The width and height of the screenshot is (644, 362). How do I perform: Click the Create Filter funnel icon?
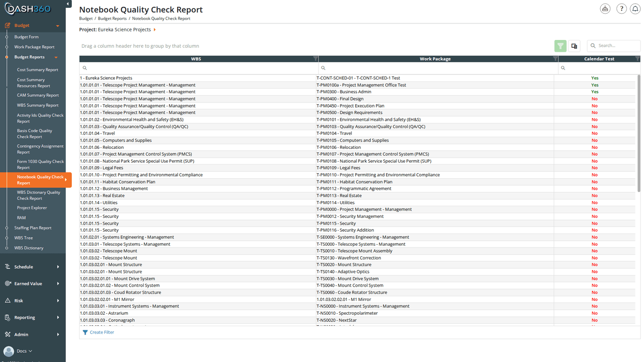85,332
